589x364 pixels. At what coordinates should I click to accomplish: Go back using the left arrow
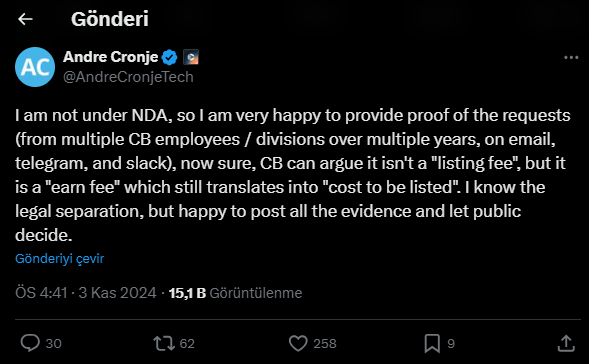(25, 19)
